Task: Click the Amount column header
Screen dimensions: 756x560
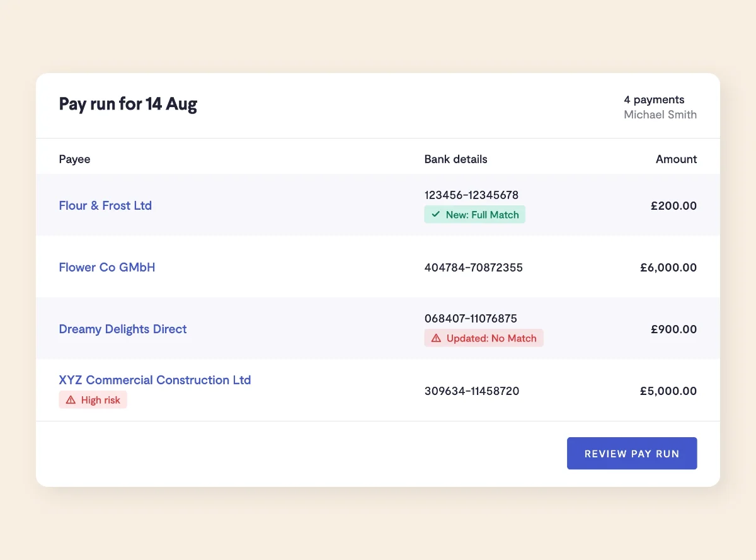Action: click(677, 159)
